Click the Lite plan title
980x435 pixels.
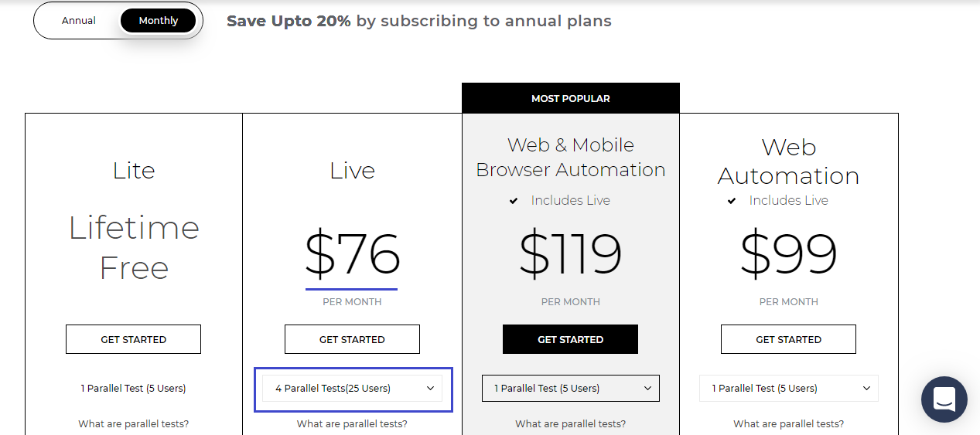(x=134, y=171)
